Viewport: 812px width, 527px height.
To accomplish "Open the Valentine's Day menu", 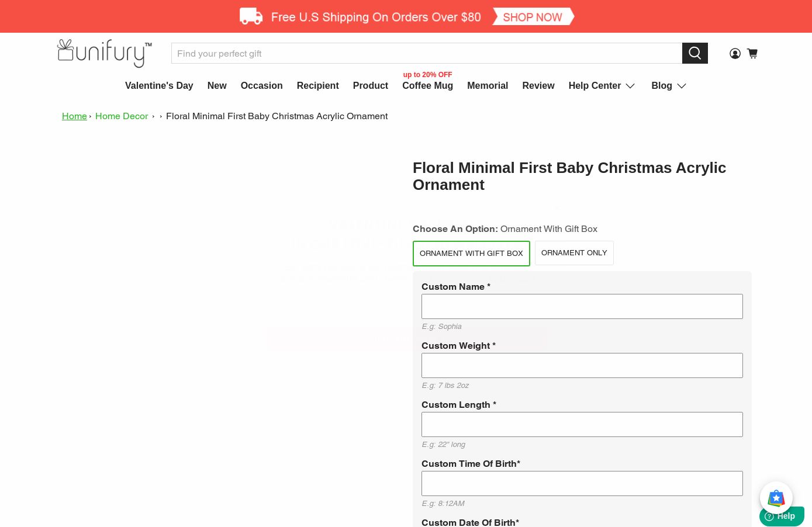I will point(159,86).
